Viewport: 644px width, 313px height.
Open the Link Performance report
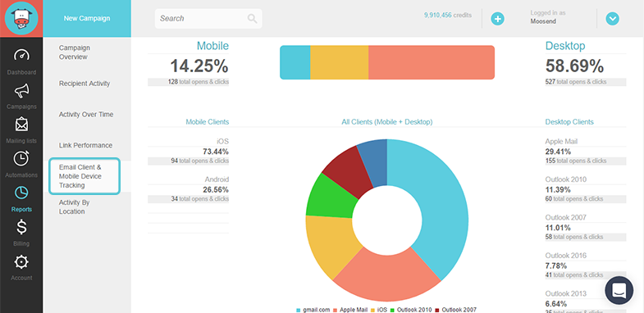(85, 145)
